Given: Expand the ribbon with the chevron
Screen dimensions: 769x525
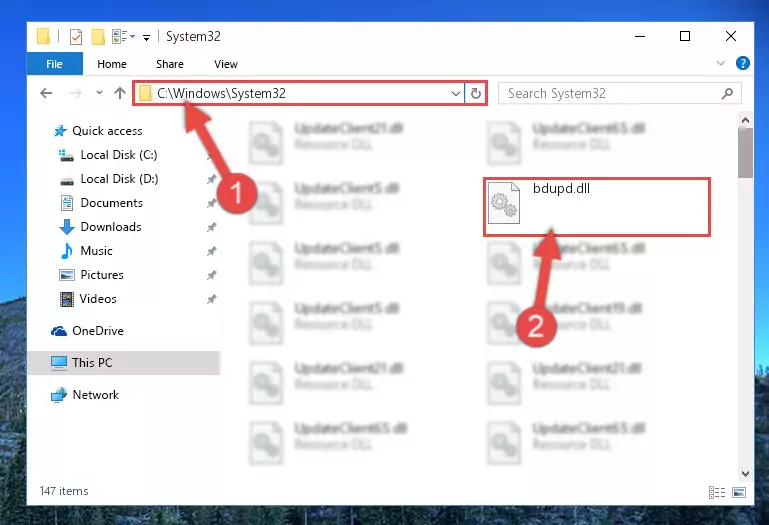Looking at the screenshot, I should 721,63.
